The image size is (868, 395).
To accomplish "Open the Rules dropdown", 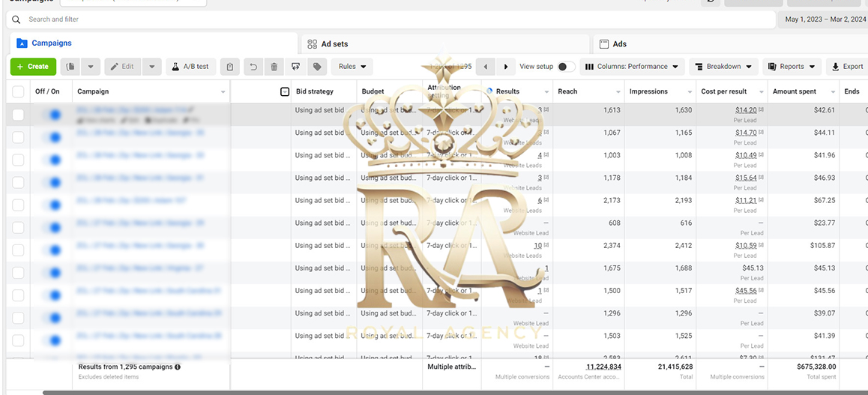I will click(x=352, y=67).
